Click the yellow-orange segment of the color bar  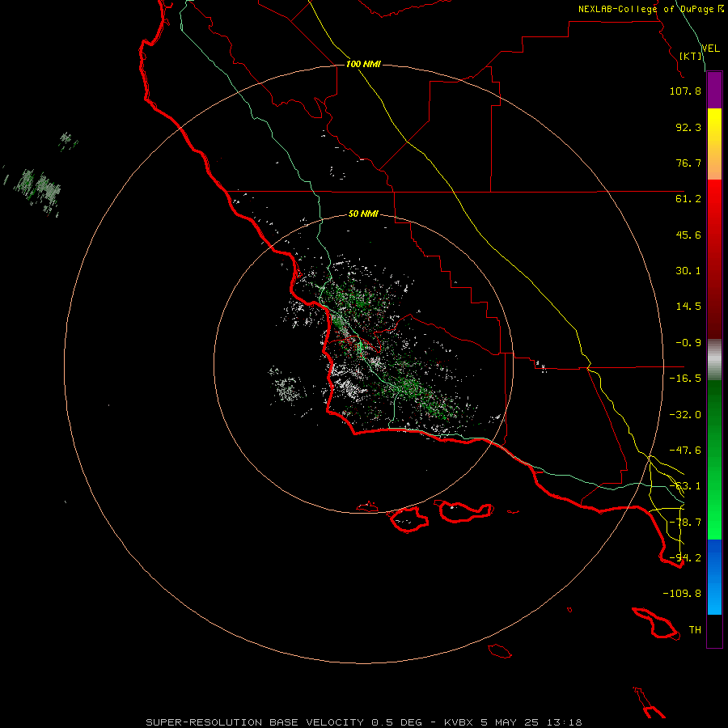tap(714, 144)
